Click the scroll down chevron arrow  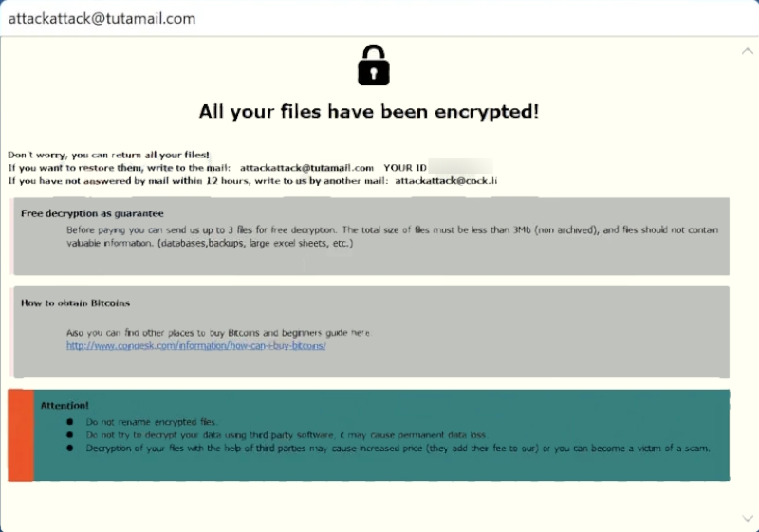[x=748, y=518]
